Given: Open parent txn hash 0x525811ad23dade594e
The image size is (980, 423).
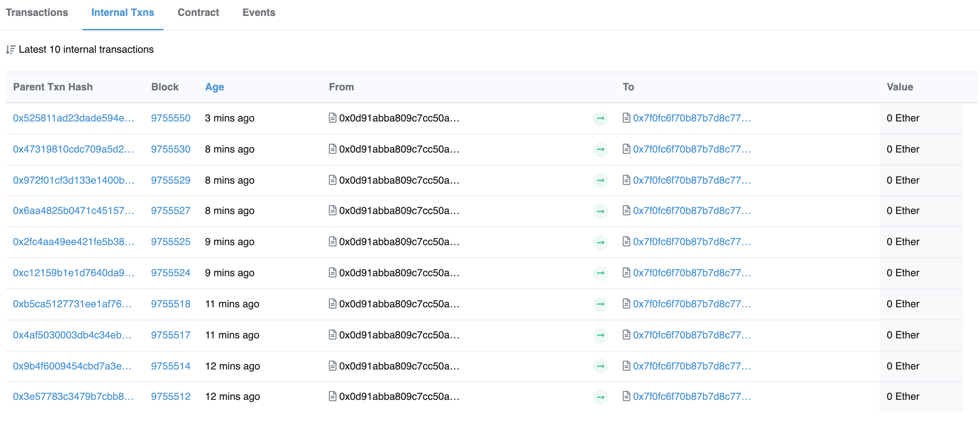Looking at the screenshot, I should pos(73,118).
